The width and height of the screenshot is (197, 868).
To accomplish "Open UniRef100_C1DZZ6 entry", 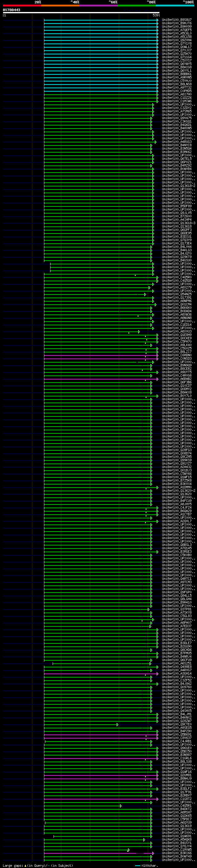I will 177,98.
